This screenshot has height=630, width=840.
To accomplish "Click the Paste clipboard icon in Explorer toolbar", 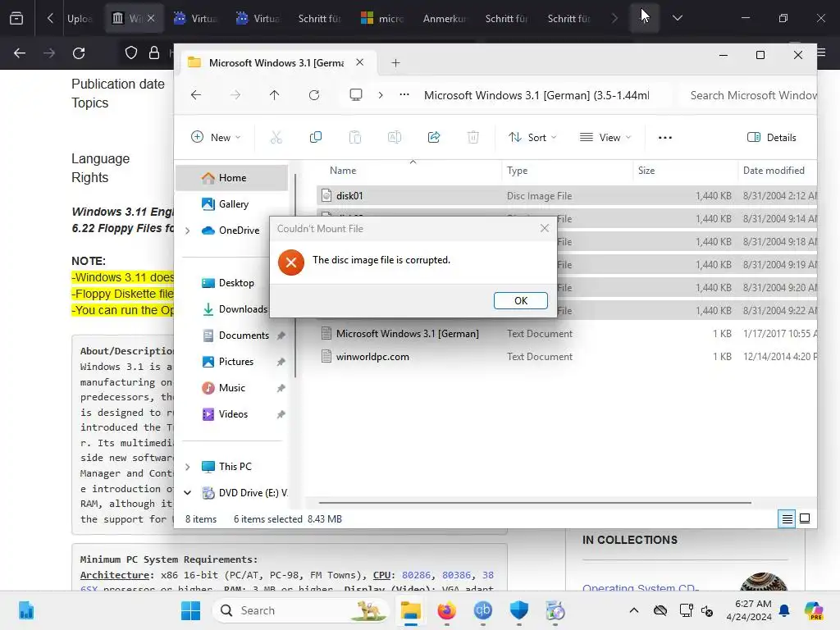I will pyautogui.click(x=354, y=137).
